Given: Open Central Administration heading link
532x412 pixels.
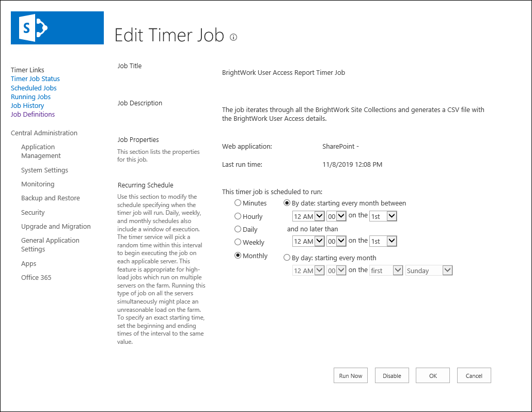Looking at the screenshot, I should 44,133.
